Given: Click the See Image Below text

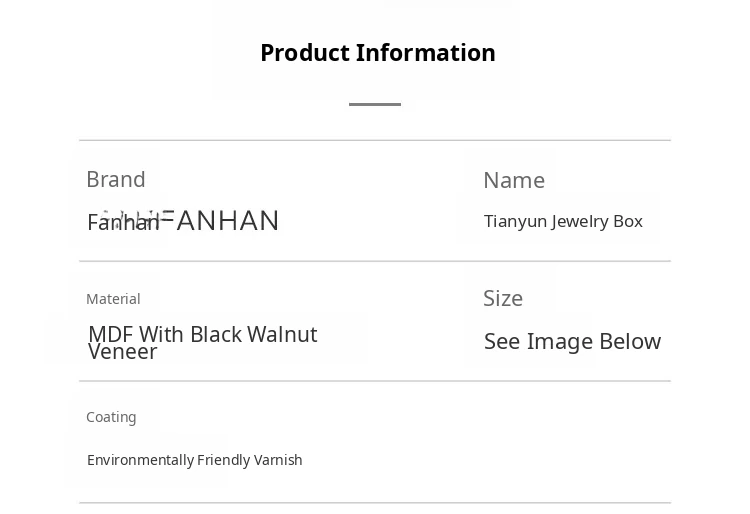Looking at the screenshot, I should coord(572,342).
